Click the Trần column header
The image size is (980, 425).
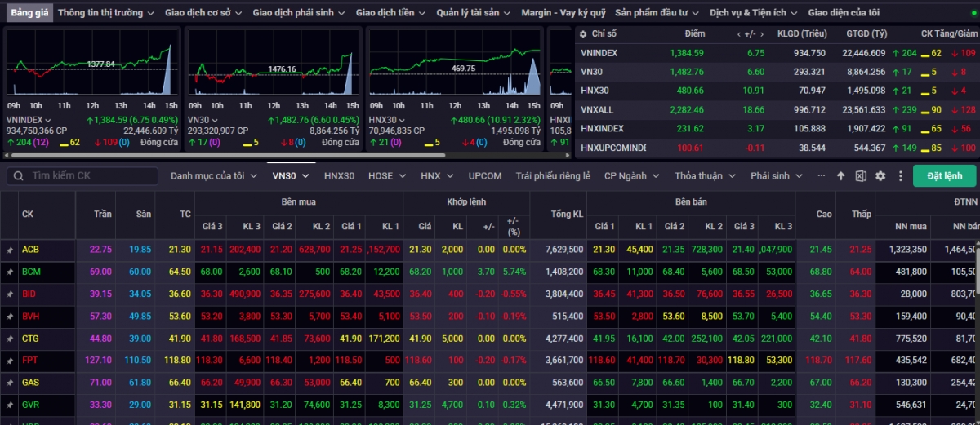pos(102,214)
